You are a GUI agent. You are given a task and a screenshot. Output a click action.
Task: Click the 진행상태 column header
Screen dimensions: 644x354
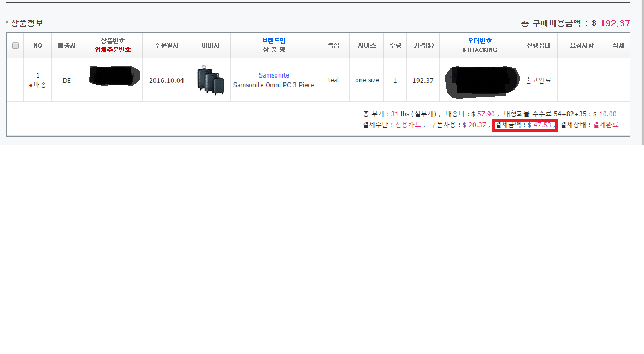click(x=538, y=45)
